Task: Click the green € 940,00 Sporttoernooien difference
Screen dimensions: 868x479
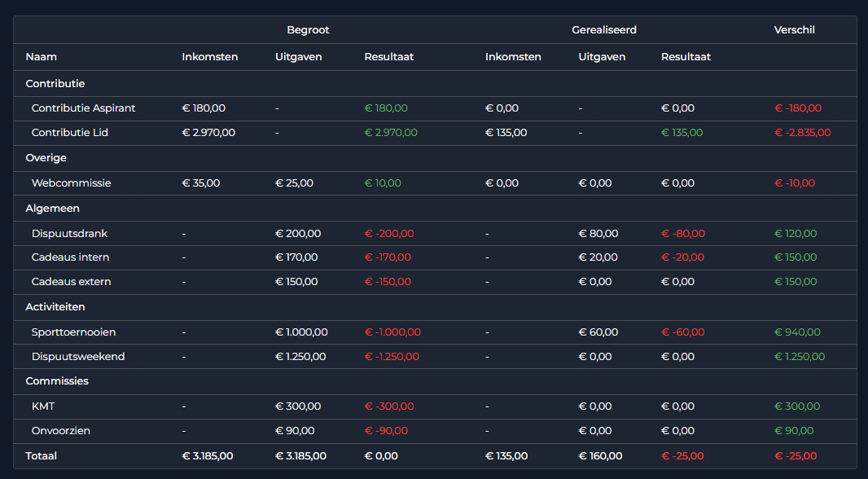Action: [798, 332]
